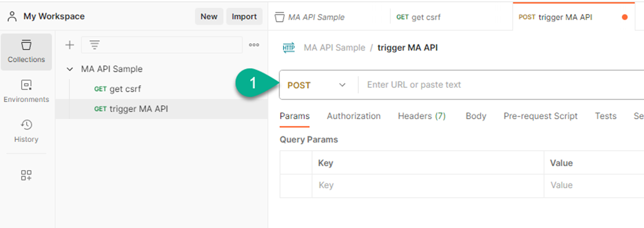
Task: Open the Collections sidebar panel
Action: pyautogui.click(x=26, y=52)
